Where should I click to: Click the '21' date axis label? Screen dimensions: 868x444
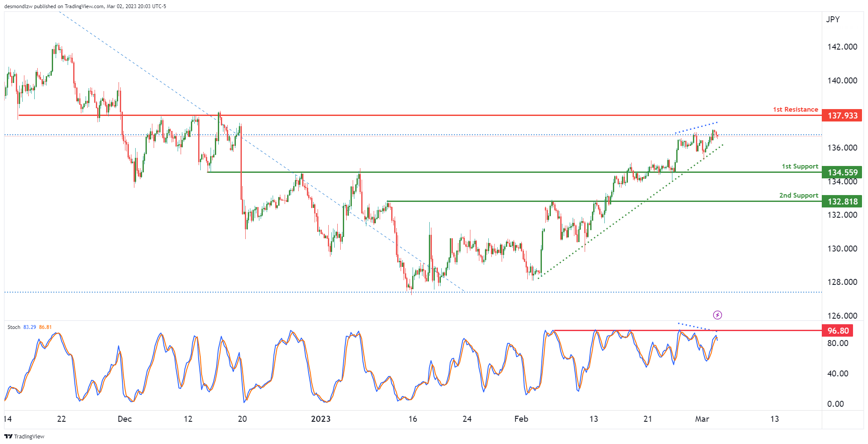[648, 419]
